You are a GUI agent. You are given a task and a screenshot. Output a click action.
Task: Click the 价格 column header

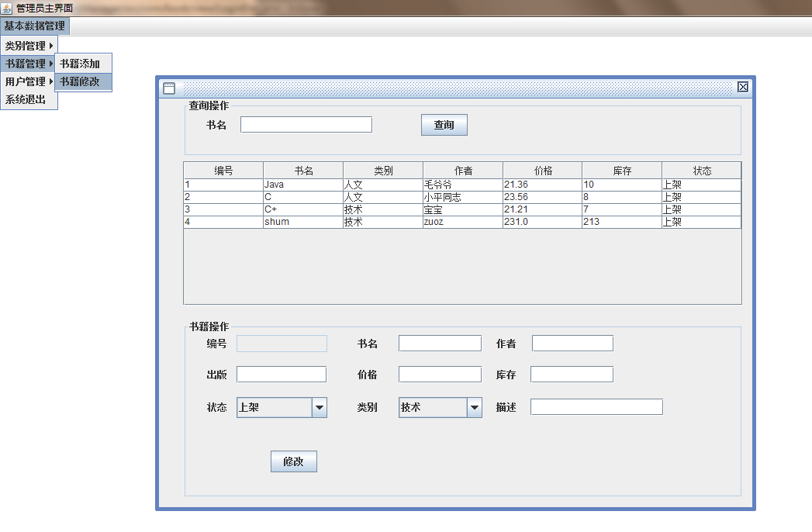click(543, 171)
